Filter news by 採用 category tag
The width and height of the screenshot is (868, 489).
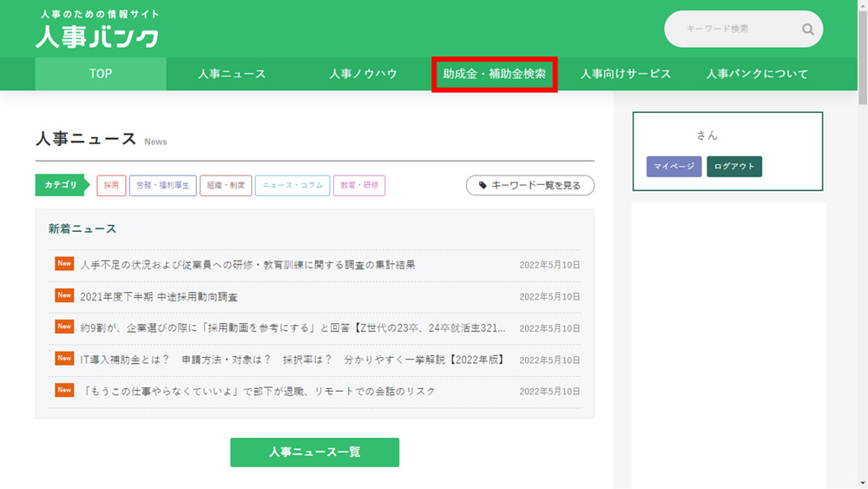[x=111, y=185]
